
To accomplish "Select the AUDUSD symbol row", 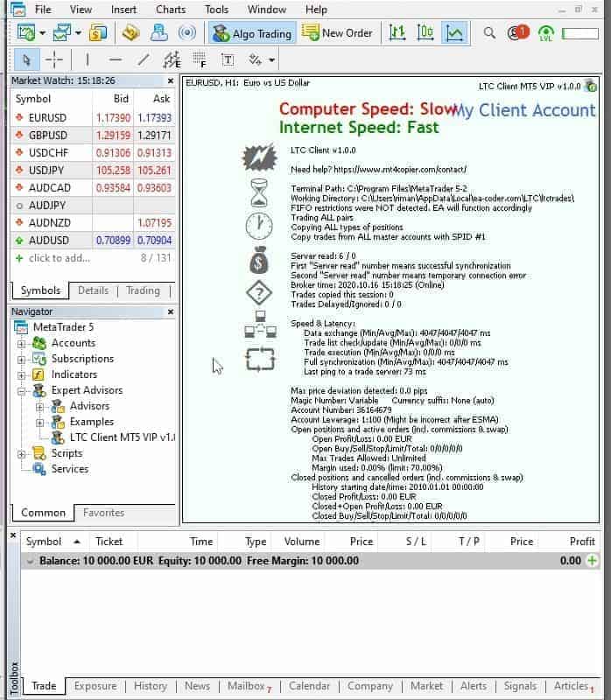I will click(93, 240).
